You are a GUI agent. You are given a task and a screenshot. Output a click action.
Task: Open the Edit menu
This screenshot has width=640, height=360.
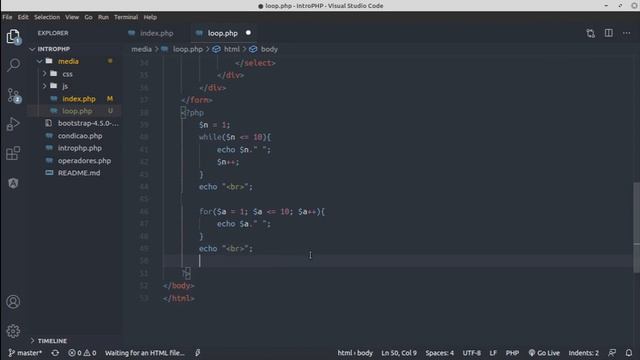pyautogui.click(x=23, y=17)
